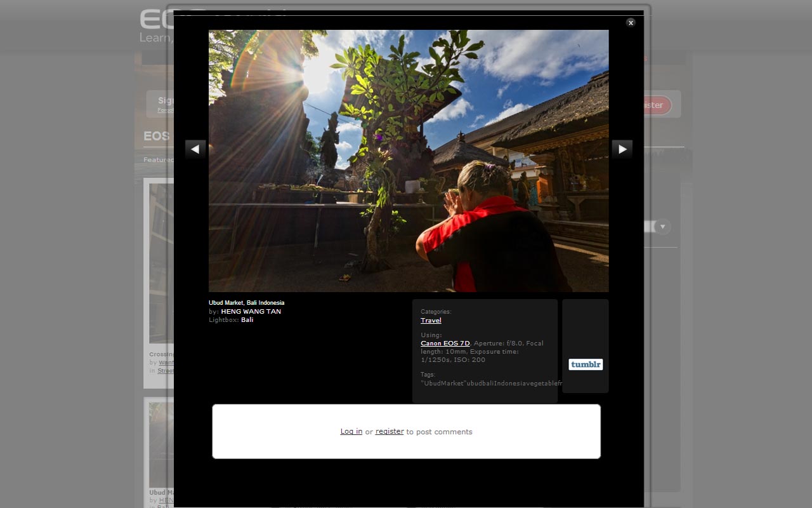Open the Canon EOS 7D camera link
The image size is (812, 508).
click(x=445, y=344)
